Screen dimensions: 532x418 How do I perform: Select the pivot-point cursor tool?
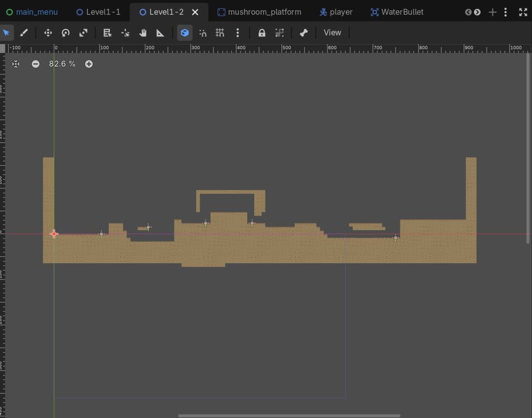pyautogui.click(x=125, y=33)
